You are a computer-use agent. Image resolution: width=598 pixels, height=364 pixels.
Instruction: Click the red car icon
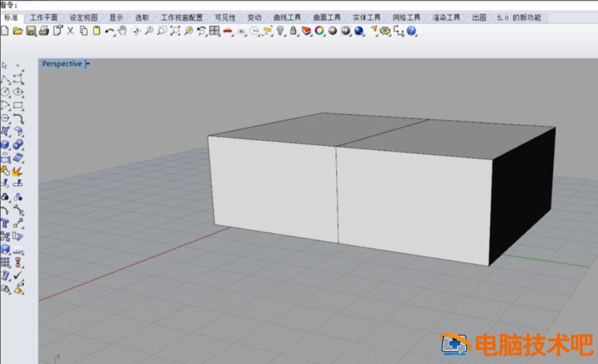pyautogui.click(x=228, y=32)
